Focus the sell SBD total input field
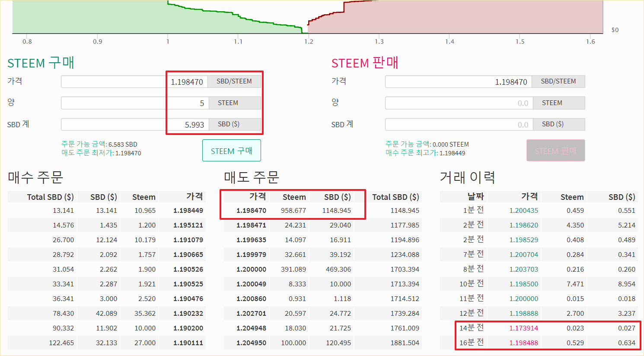The width and height of the screenshot is (644, 356). click(459, 125)
